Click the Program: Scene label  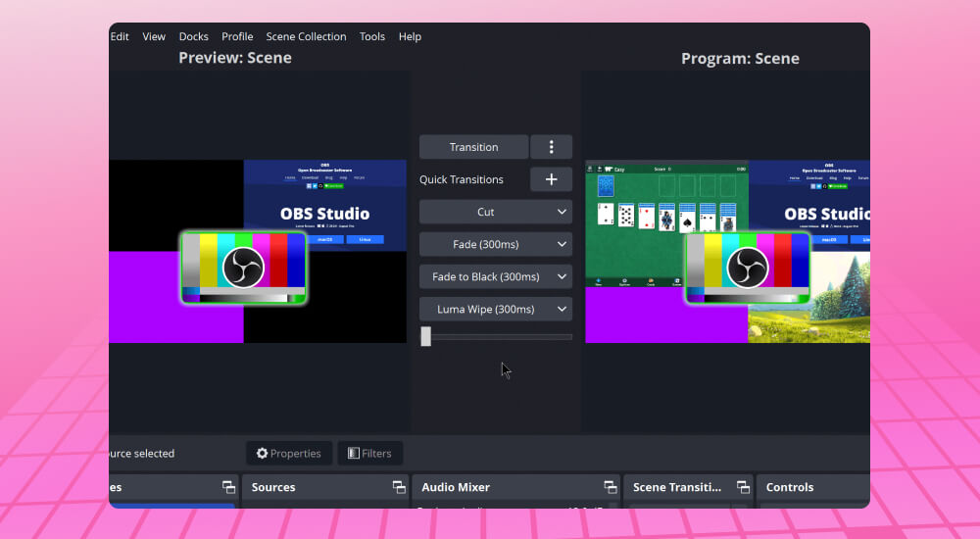click(x=740, y=58)
